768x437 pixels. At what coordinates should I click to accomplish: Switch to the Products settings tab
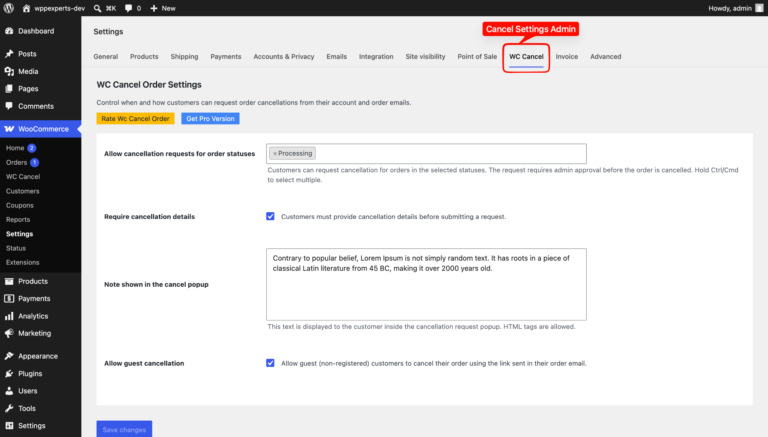click(144, 56)
